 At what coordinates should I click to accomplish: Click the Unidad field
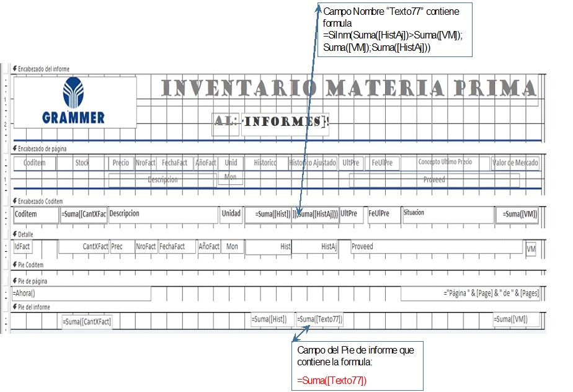click(231, 215)
